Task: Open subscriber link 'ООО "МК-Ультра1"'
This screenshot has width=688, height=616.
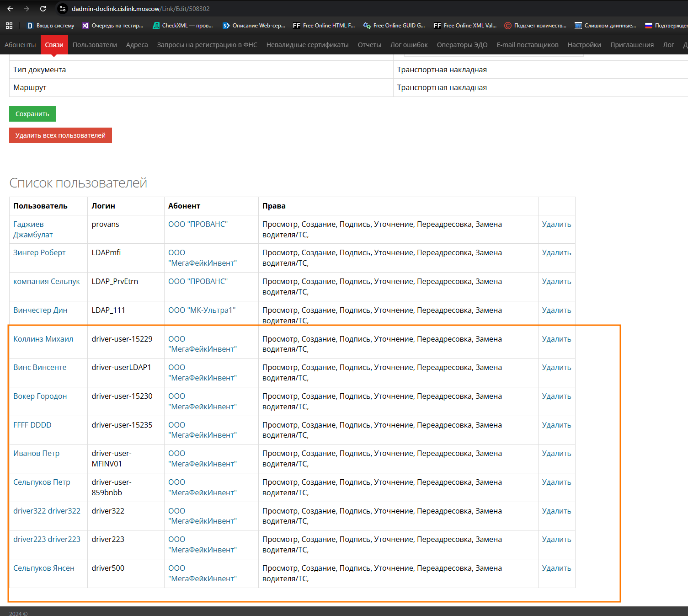Action: point(202,310)
